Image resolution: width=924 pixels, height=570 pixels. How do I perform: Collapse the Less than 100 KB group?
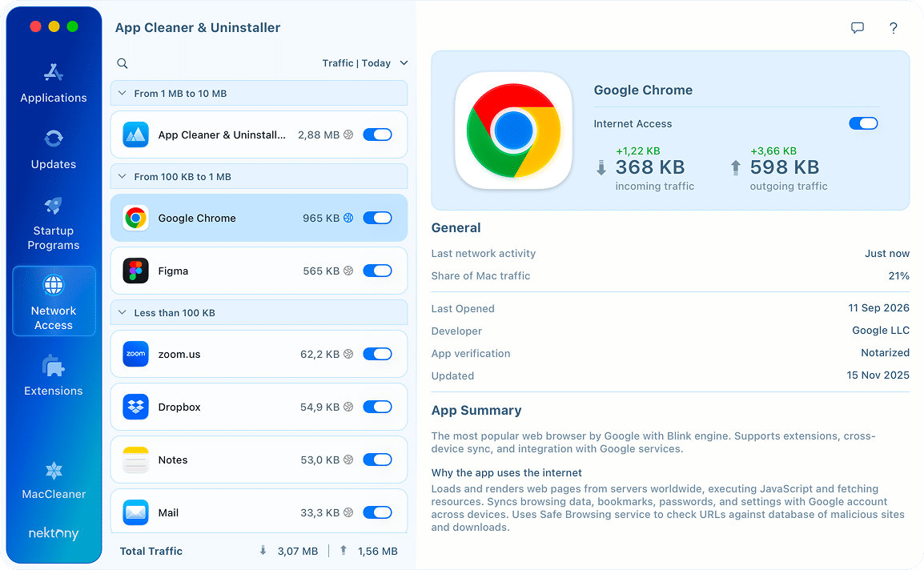[122, 312]
